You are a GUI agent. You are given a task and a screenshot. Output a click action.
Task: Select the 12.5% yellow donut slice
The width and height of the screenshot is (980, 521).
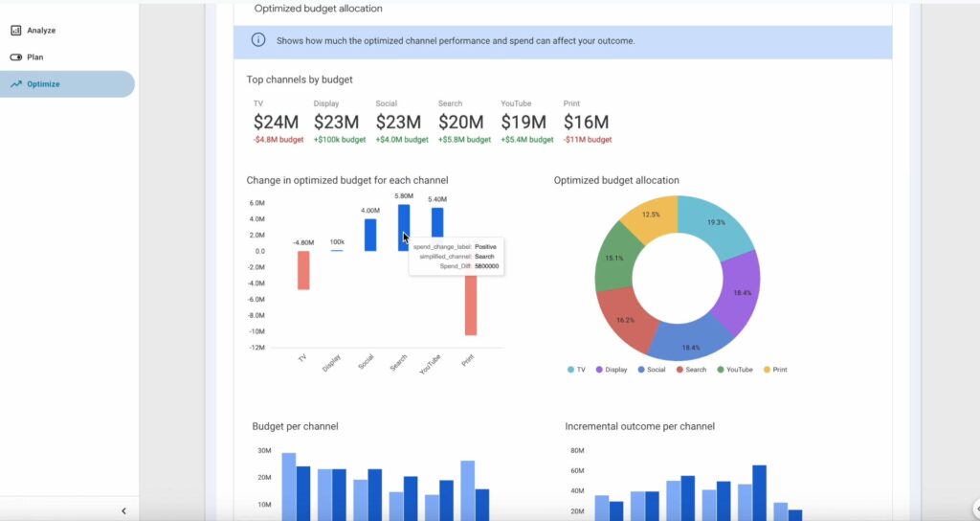click(x=650, y=216)
